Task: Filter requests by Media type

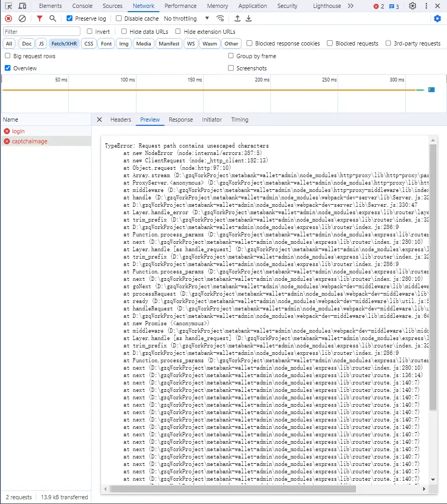Action: pos(143,44)
